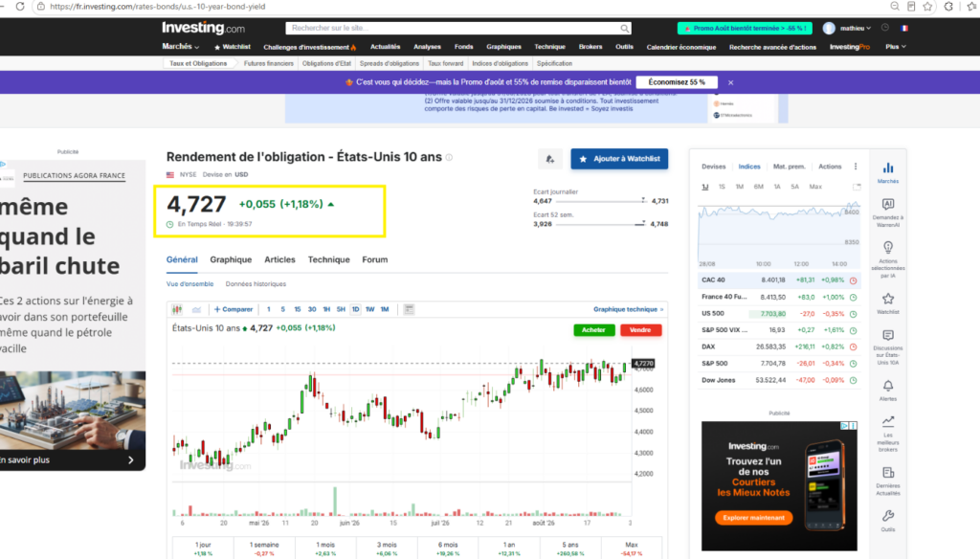The width and height of the screenshot is (980, 559).
Task: Click the green Acheter button
Action: click(593, 330)
